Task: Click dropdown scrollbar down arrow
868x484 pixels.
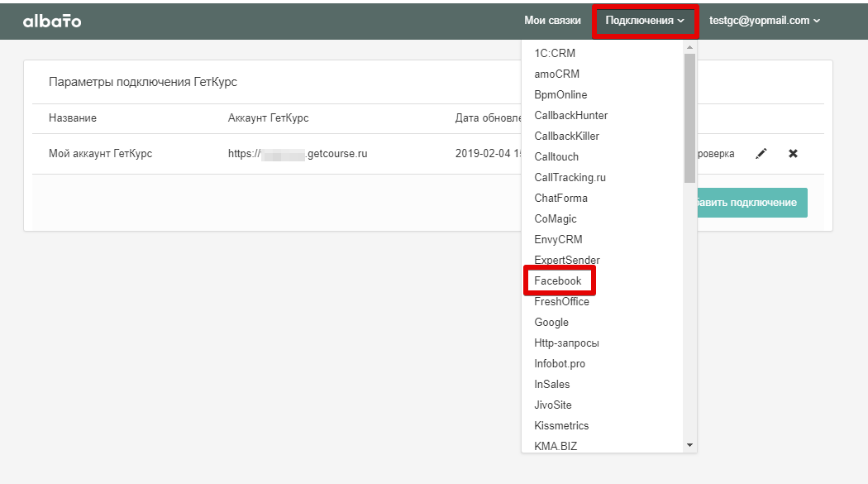Action: coord(689,445)
